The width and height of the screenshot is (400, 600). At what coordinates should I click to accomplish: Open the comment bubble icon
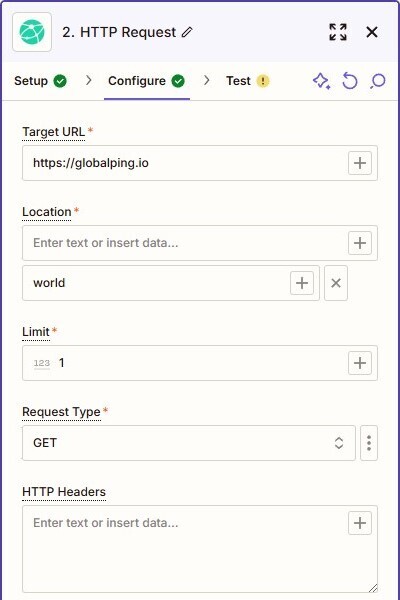[x=377, y=81]
